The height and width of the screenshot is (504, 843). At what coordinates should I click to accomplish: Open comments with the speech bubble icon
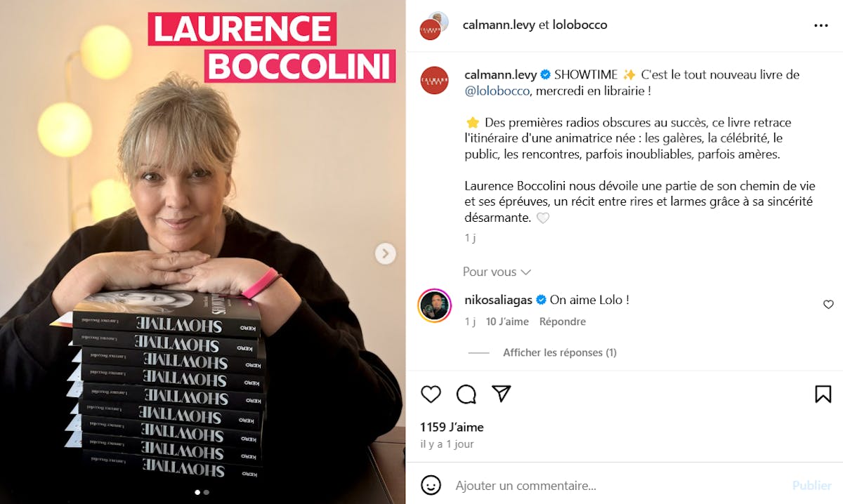click(466, 394)
